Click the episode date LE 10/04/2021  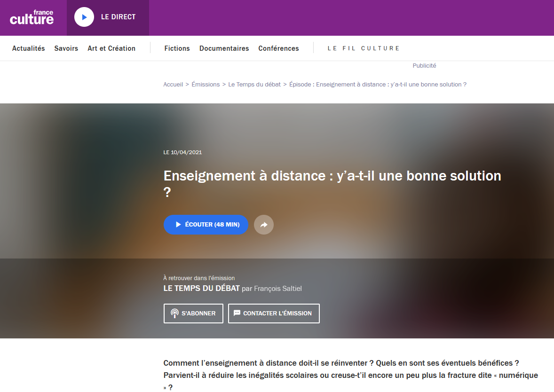pyautogui.click(x=182, y=152)
